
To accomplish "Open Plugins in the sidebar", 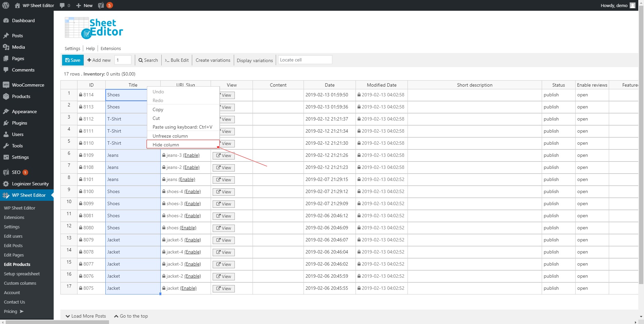I will coord(19,123).
